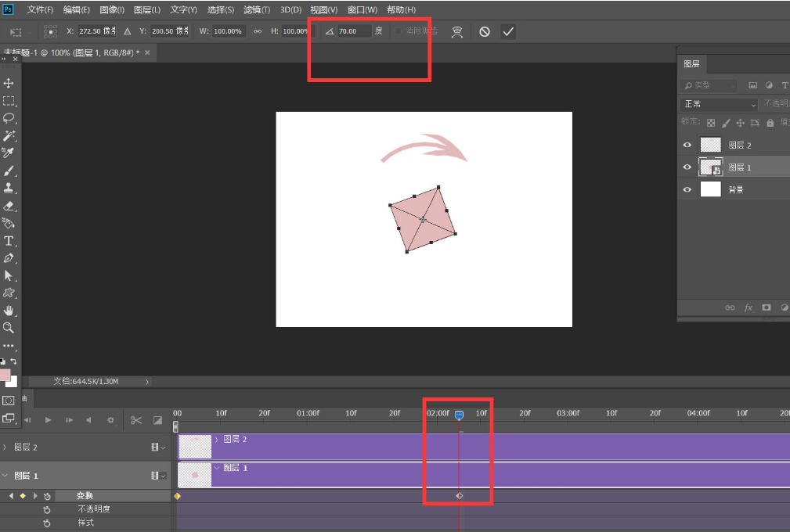
Task: Cancel transform with the circle-slash icon
Action: point(485,31)
